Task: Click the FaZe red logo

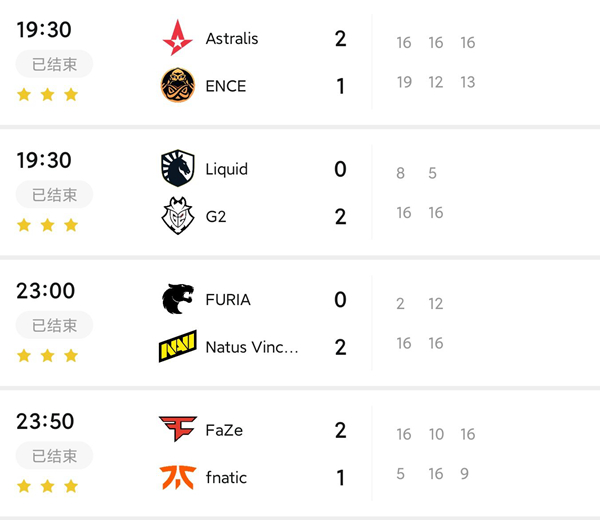Action: pos(178,429)
